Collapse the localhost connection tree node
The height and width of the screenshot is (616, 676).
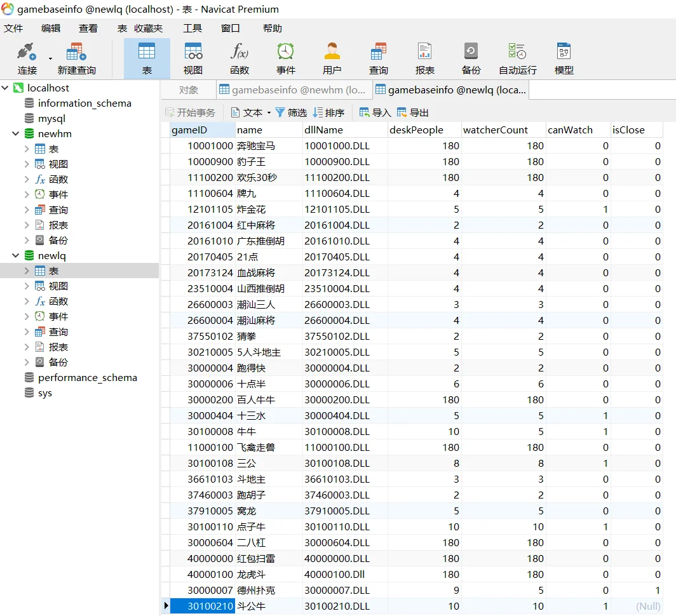[x=6, y=88]
